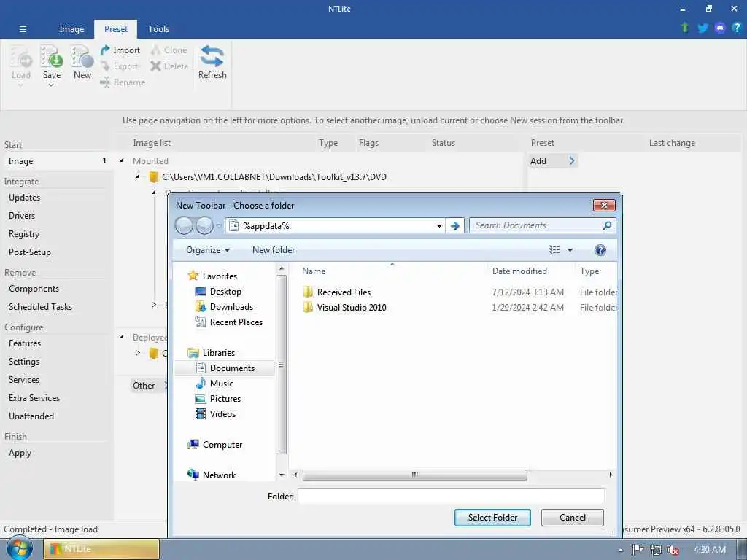Image resolution: width=747 pixels, height=560 pixels.
Task: Switch to the Preset tab
Action: point(116,29)
